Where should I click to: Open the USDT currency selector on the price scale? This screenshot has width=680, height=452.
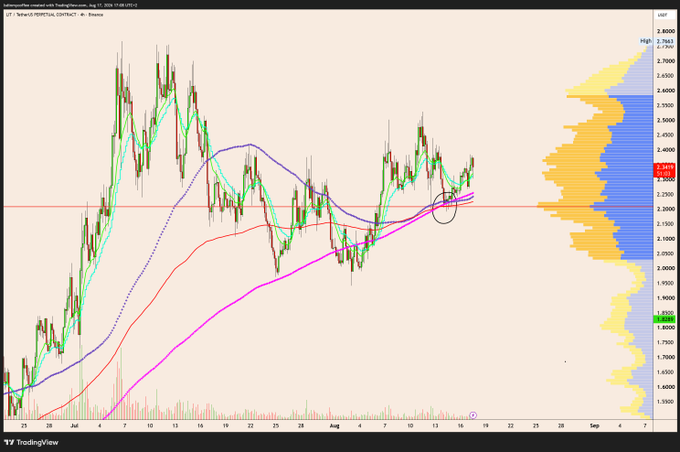(x=662, y=15)
